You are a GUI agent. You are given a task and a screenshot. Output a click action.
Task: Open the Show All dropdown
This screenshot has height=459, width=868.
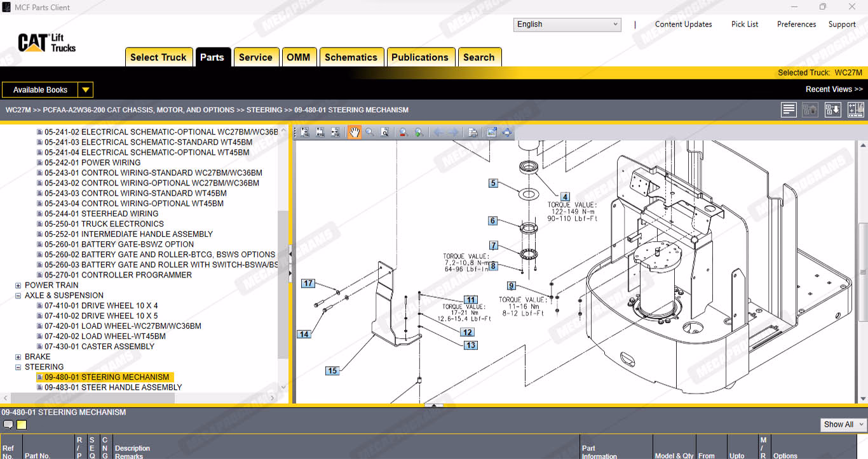point(843,424)
